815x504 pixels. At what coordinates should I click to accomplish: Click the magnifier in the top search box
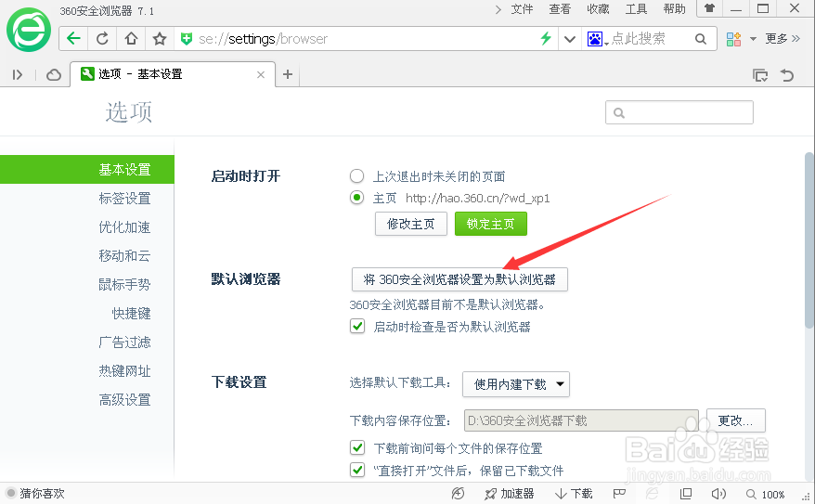[x=701, y=39]
